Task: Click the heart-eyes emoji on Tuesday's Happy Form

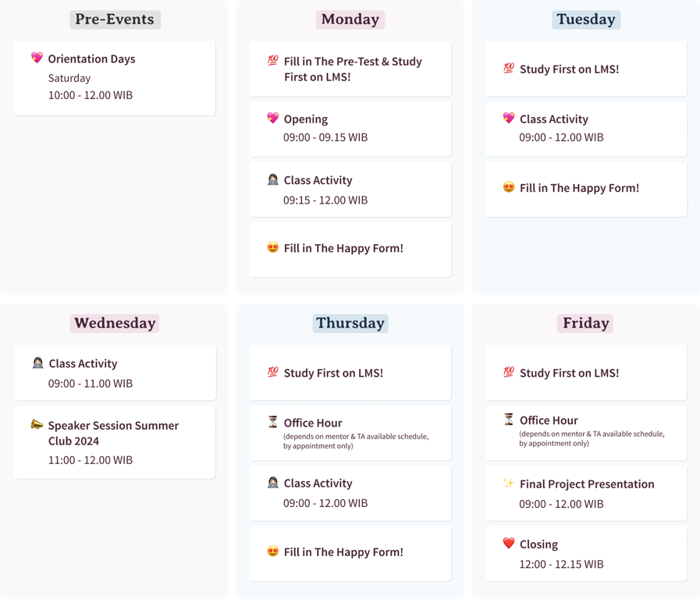Action: [509, 187]
